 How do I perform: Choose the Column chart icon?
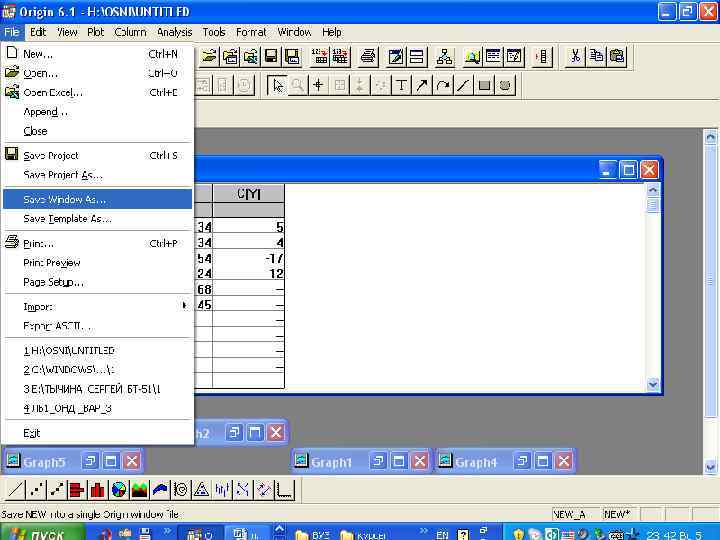pos(98,490)
